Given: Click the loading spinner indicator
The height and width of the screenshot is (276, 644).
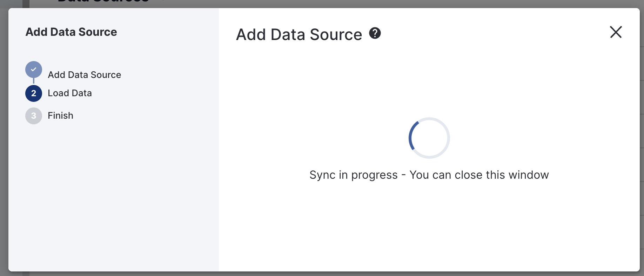Looking at the screenshot, I should click(x=429, y=138).
